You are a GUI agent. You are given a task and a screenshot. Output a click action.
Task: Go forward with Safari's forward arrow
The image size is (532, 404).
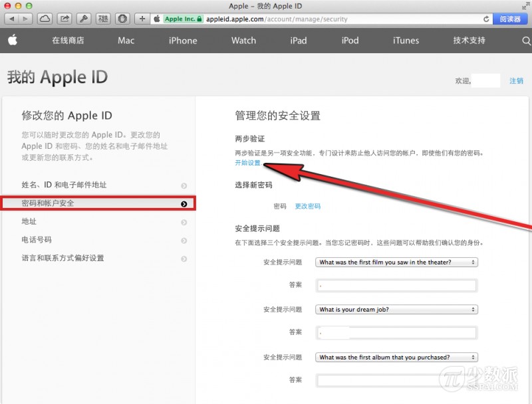click(x=25, y=19)
